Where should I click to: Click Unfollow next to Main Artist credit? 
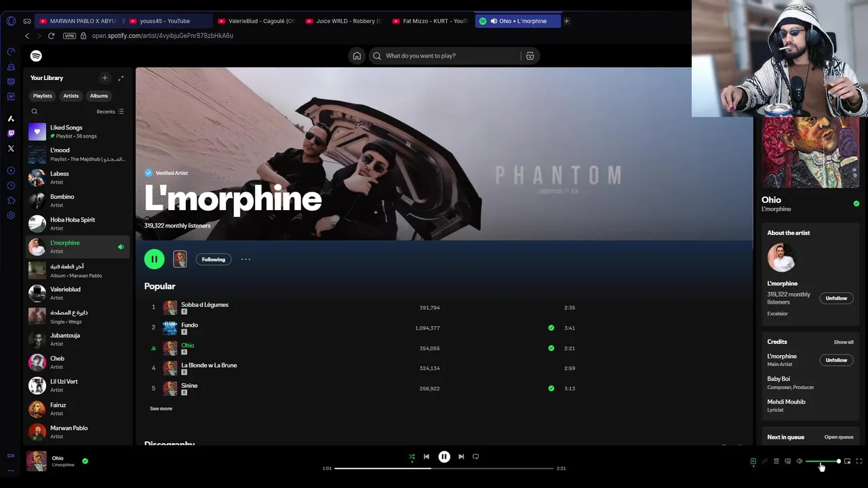(x=836, y=360)
